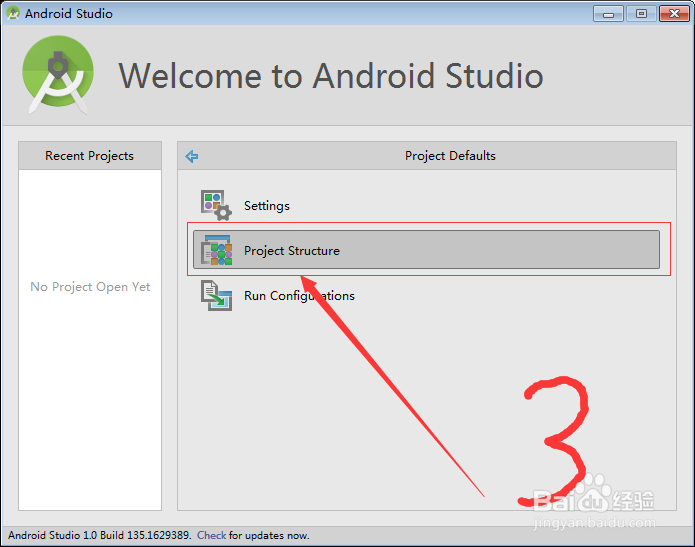Close the Android Studio window
The image size is (695, 547).
pyautogui.click(x=674, y=14)
